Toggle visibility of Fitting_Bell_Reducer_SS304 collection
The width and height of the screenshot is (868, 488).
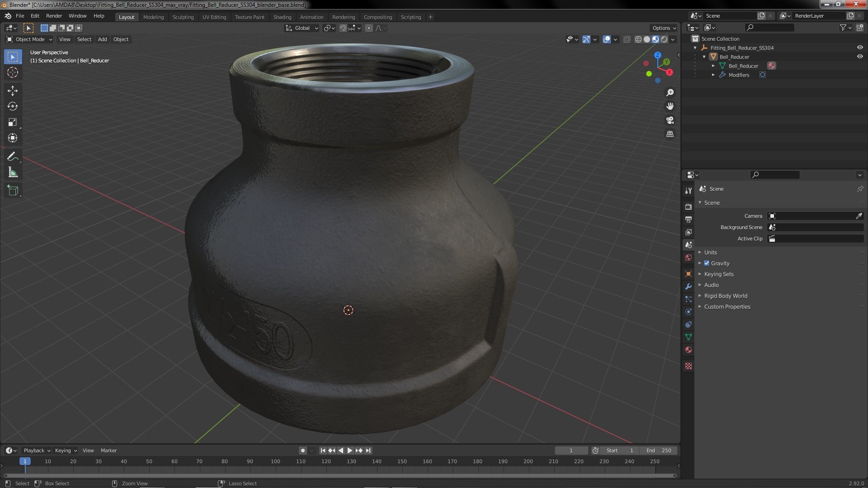pos(860,47)
